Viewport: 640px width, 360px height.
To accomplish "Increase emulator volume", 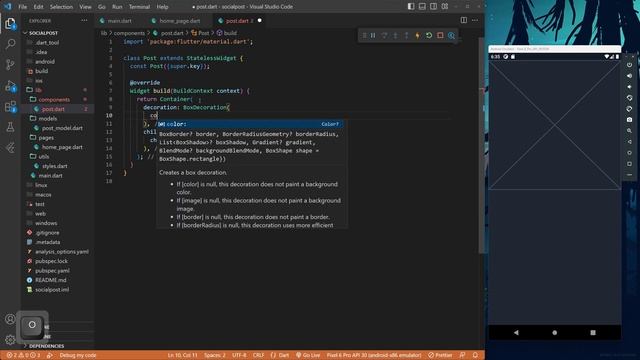I will (629, 76).
